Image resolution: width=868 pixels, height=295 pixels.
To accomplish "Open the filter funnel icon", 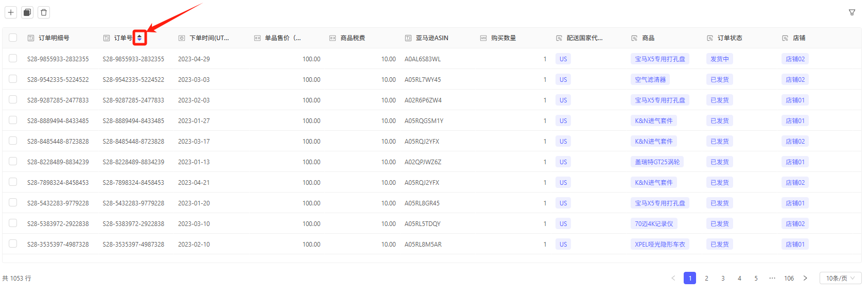I will 852,12.
